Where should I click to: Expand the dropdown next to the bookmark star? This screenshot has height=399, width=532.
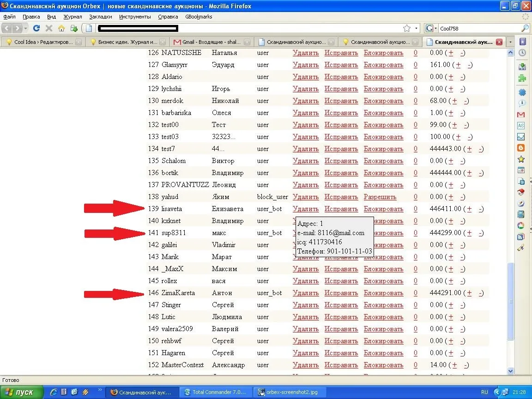[x=416, y=28]
